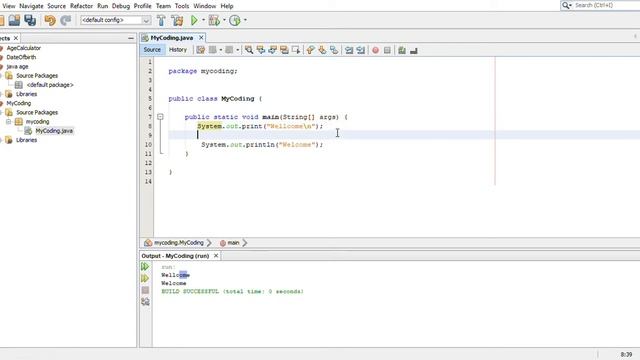This screenshot has width=640, height=360.
Task: Click the Shift Line Left icon
Action: click(349, 50)
